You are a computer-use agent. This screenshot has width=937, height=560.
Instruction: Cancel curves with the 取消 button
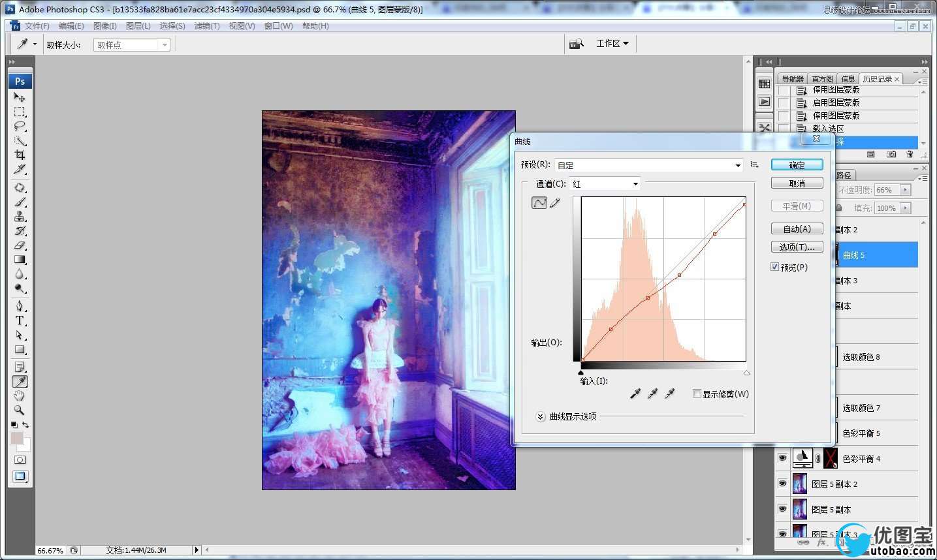(797, 183)
